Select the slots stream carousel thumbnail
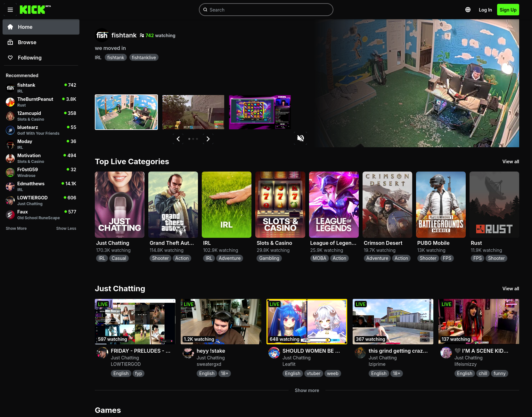The image size is (532, 417). [x=260, y=112]
